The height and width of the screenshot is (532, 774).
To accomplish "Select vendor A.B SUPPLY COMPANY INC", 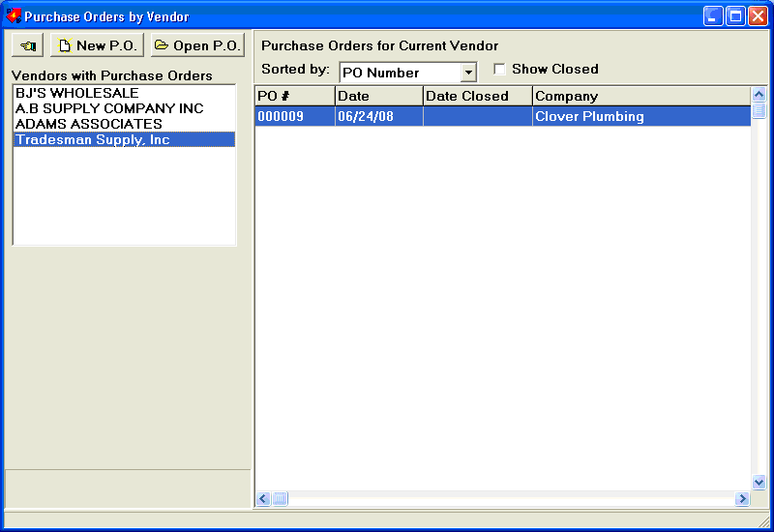I will click(x=124, y=108).
